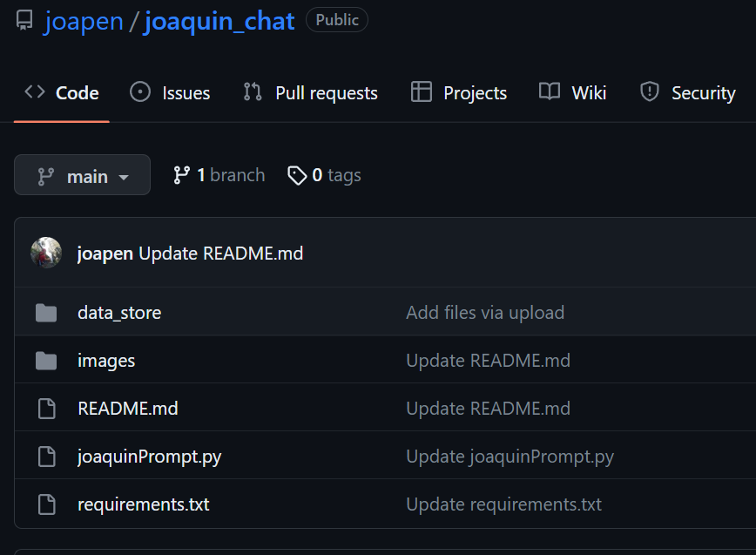Open the Pull requests tab
Screen dimensions: 756x555
point(311,93)
